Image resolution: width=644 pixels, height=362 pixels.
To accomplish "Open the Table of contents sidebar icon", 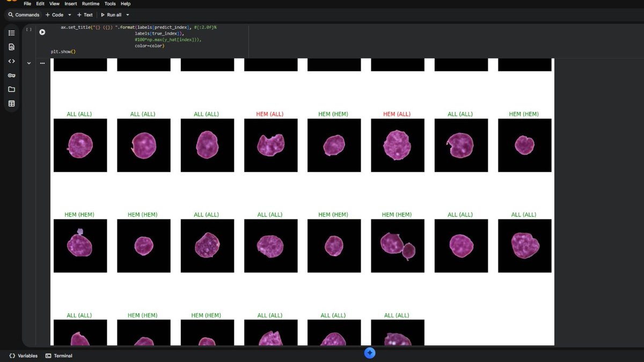I will pos(11,33).
